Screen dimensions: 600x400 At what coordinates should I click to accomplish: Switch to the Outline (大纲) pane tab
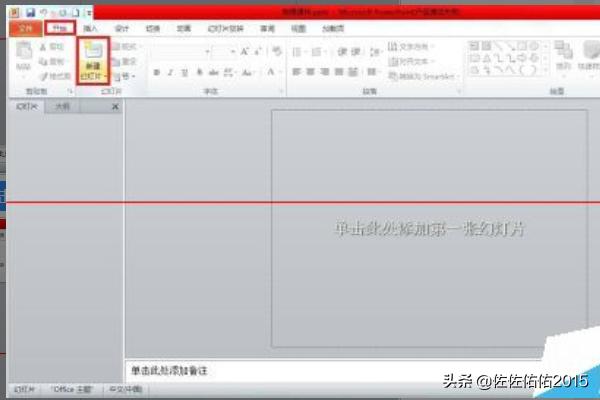(62, 106)
